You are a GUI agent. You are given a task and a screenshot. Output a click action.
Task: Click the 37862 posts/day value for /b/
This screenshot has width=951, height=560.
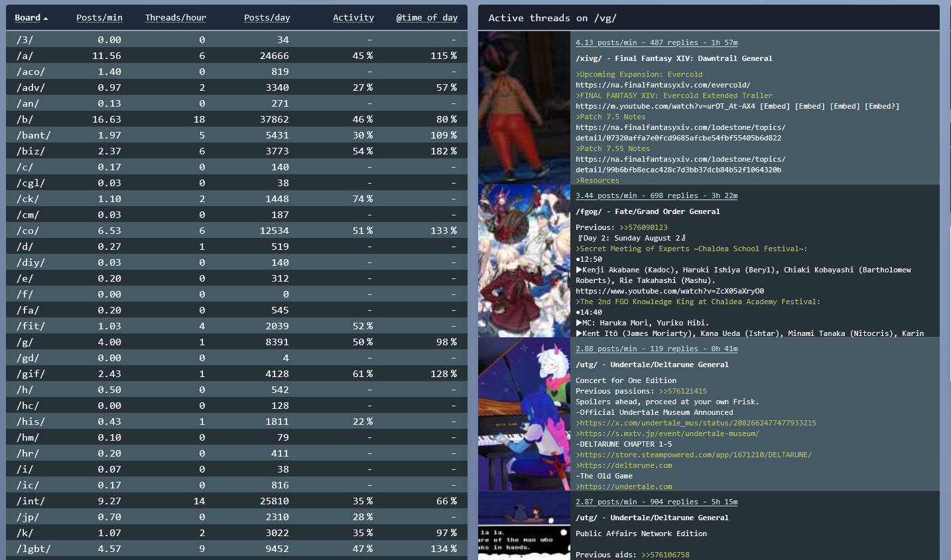pyautogui.click(x=275, y=119)
